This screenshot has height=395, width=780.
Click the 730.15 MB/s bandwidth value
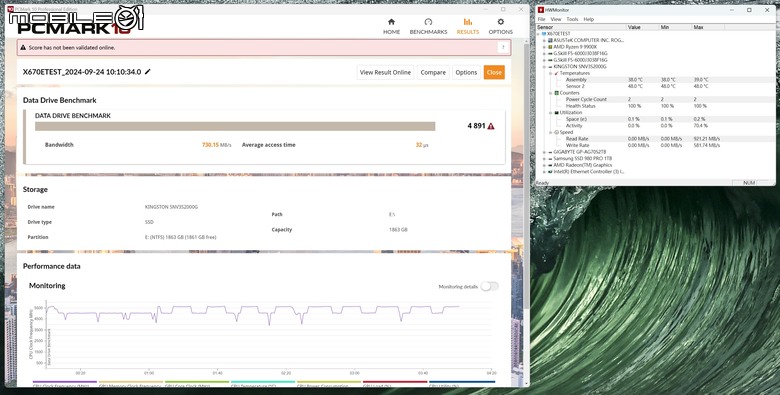pos(216,145)
